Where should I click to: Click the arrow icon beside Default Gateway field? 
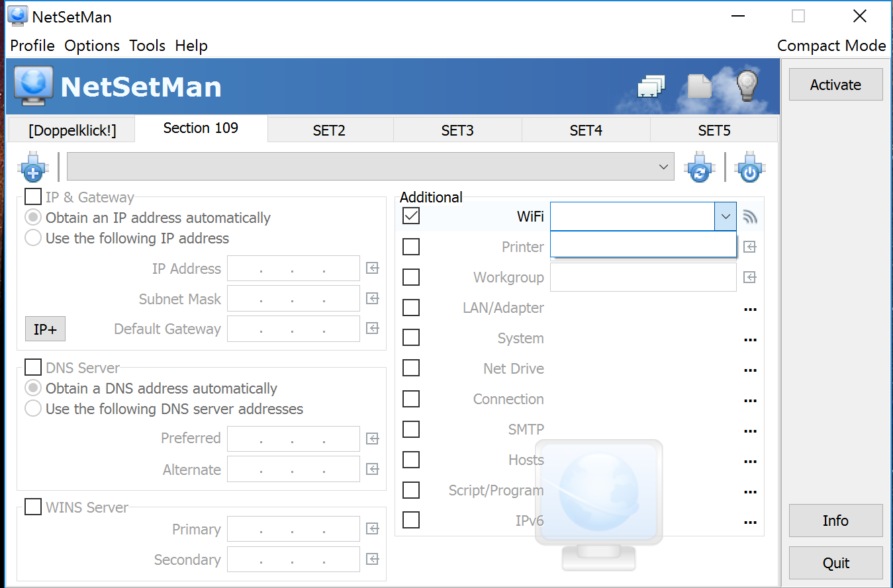tap(373, 328)
